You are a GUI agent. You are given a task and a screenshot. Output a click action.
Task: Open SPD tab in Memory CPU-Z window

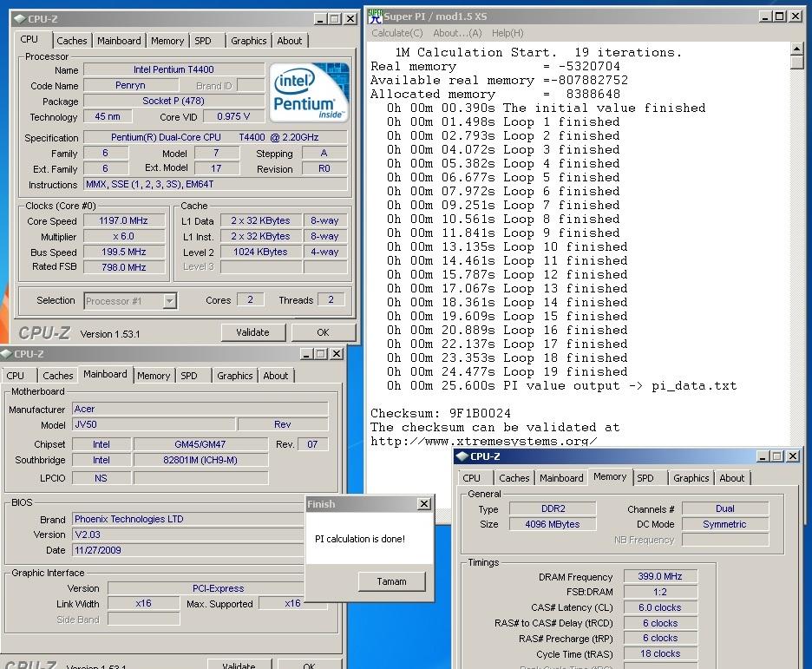(x=645, y=478)
